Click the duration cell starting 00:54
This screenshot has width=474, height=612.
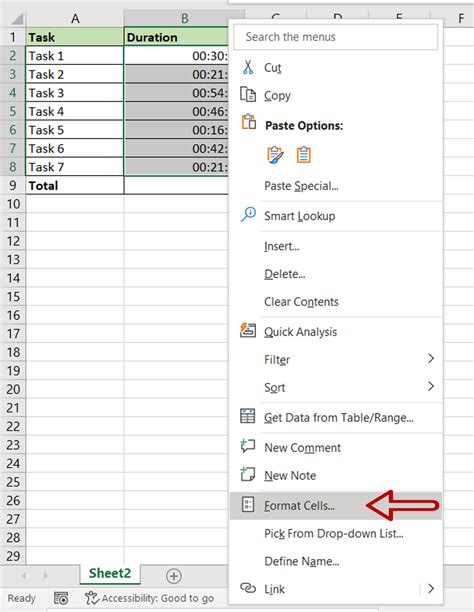tap(176, 93)
